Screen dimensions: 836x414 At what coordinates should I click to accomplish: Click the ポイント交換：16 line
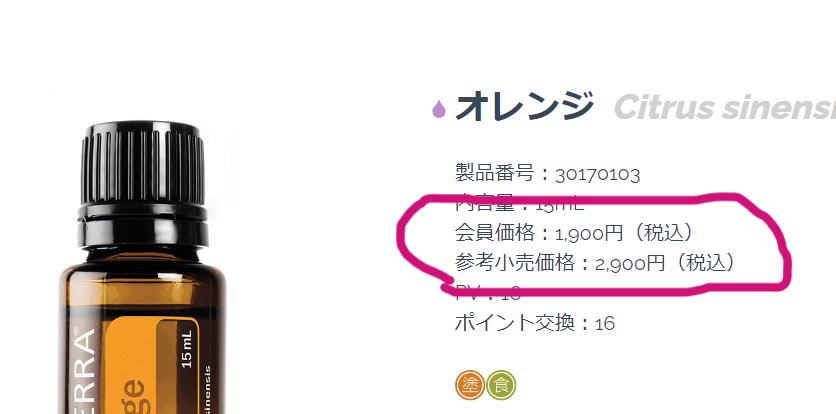535,322
